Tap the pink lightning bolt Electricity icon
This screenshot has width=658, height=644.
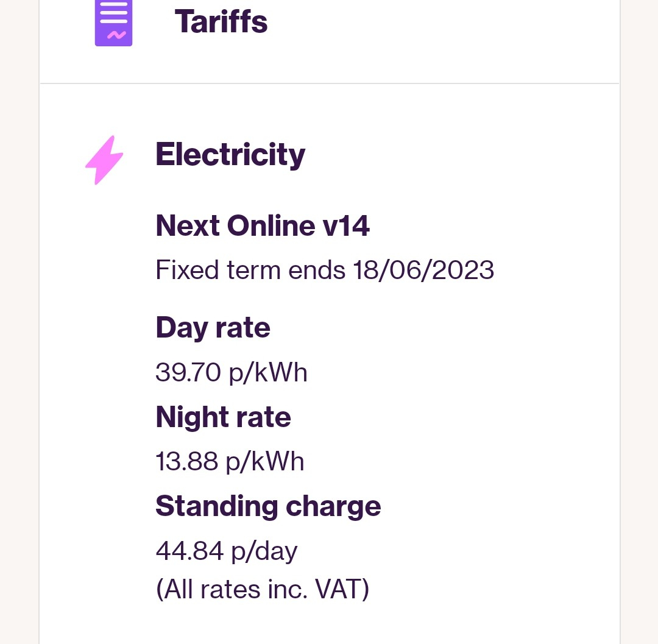click(x=104, y=160)
